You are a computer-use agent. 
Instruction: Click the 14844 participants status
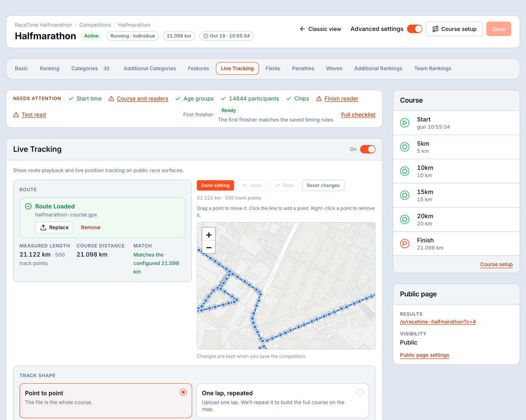(250, 99)
